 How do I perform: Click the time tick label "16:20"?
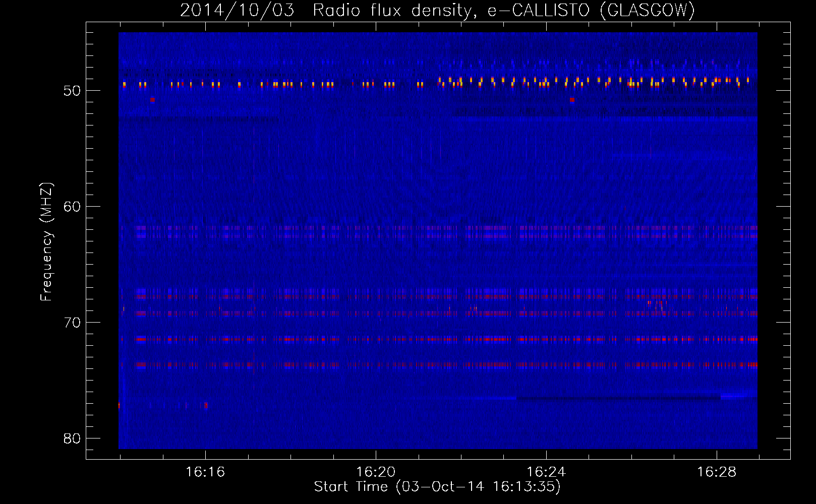[376, 472]
